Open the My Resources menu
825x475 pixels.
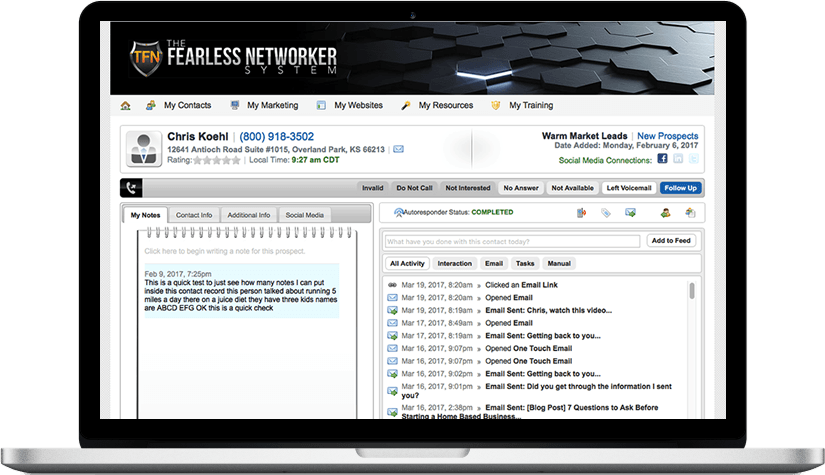coord(446,105)
